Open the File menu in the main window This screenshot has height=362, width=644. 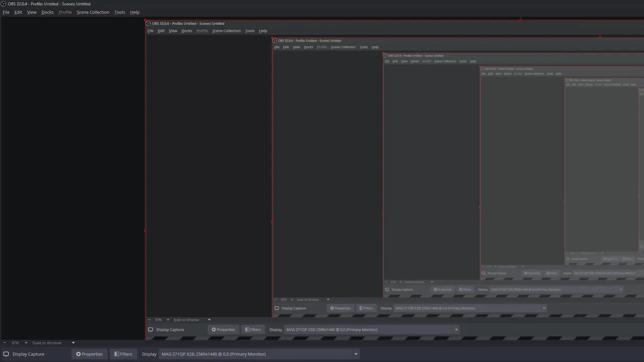point(6,12)
